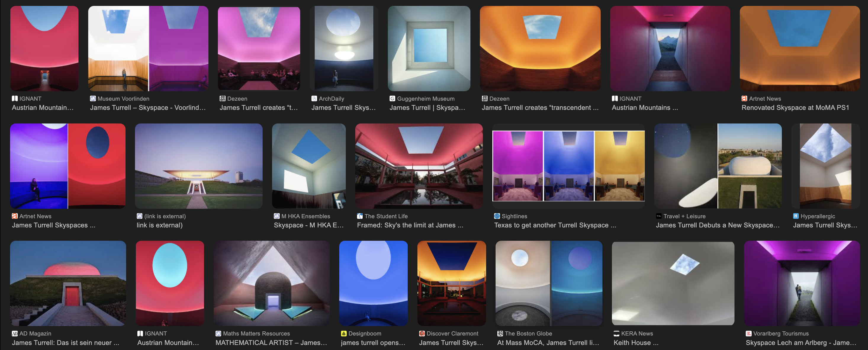Screen dimensions: 868x350
Task: Open the 'Renovated Skyspace at MoMA PS1' title
Action: tap(795, 107)
